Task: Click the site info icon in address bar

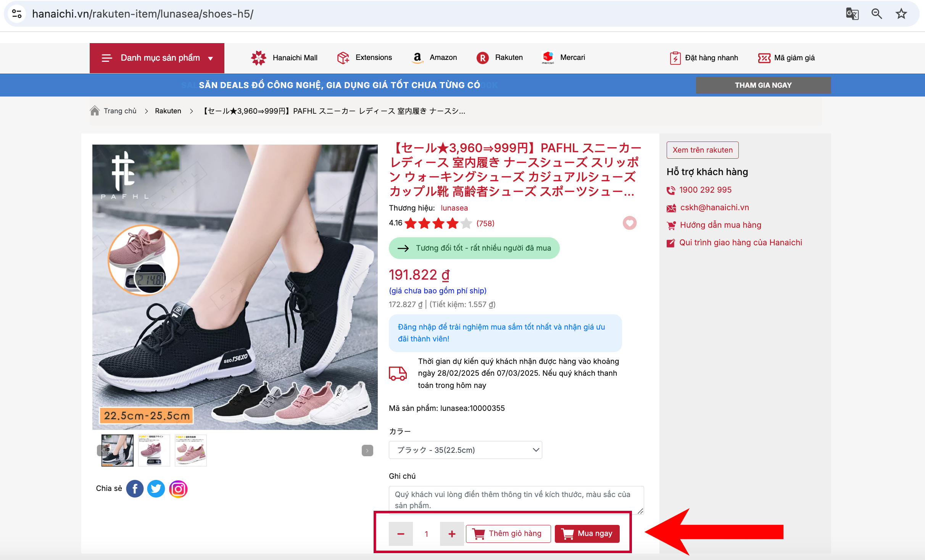Action: point(17,14)
